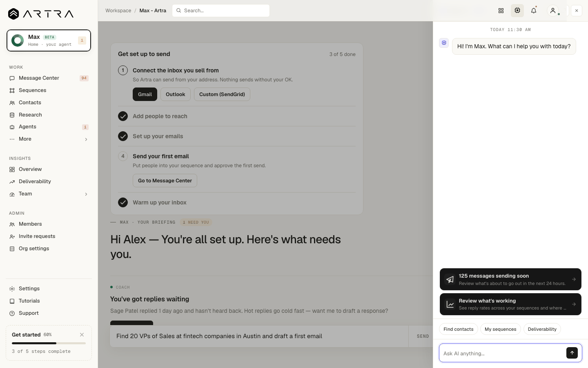Expand the More menu chevron in the sidebar

(86, 139)
